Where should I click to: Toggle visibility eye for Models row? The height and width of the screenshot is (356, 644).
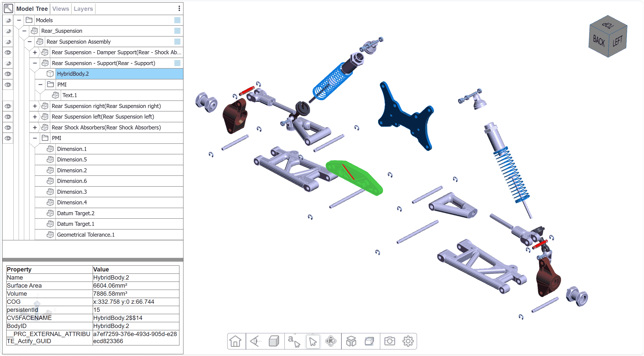(8, 20)
